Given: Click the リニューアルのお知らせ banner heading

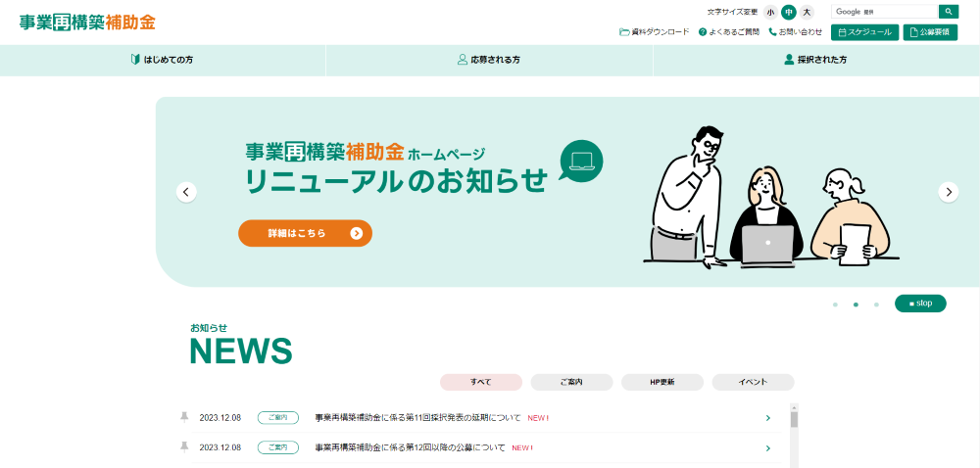Looking at the screenshot, I should (x=396, y=181).
